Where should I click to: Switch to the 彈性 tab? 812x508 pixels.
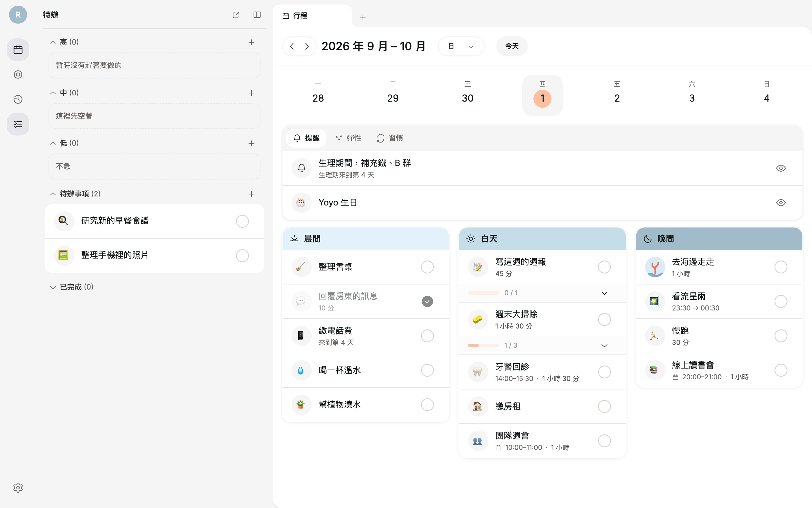(348, 138)
